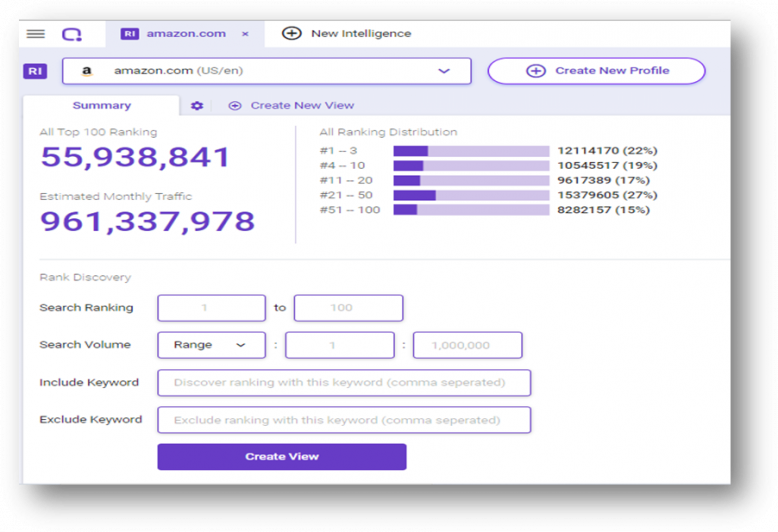Image resolution: width=778 pixels, height=532 pixels.
Task: Click the #21 – 50 range label
Action: 346,195
